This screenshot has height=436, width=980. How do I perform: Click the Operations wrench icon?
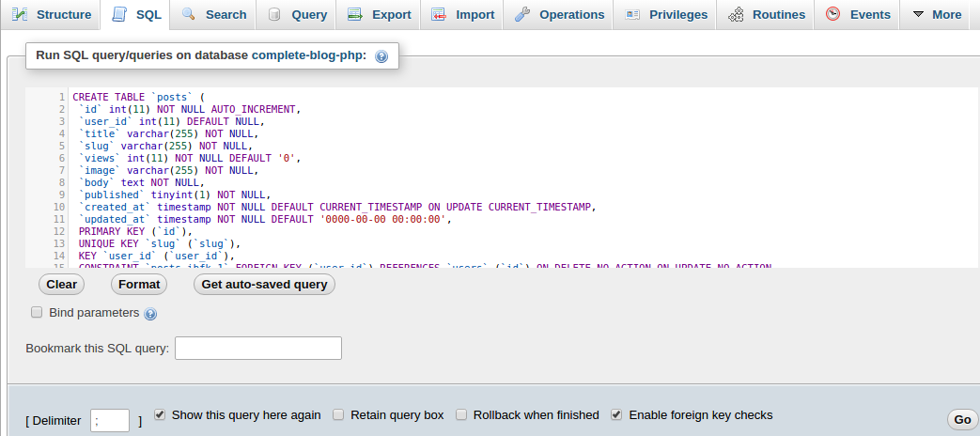(521, 14)
